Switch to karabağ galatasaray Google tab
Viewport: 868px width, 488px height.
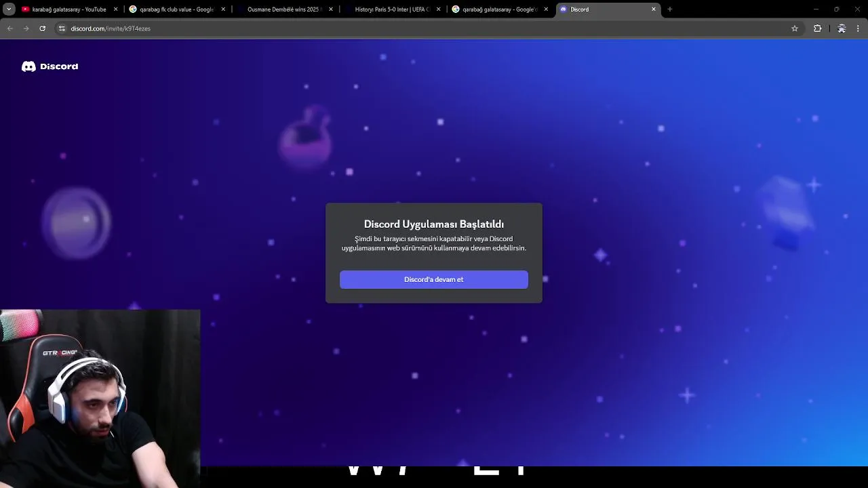499,9
